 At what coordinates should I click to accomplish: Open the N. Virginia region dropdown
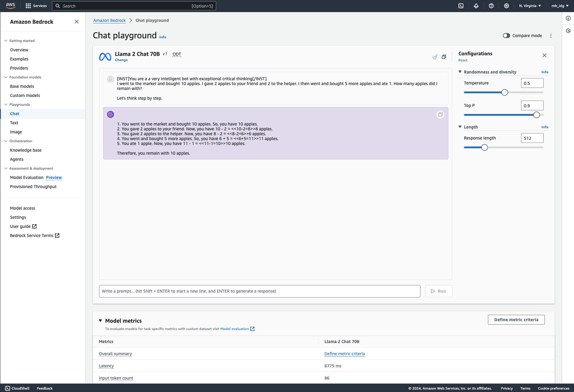530,6
